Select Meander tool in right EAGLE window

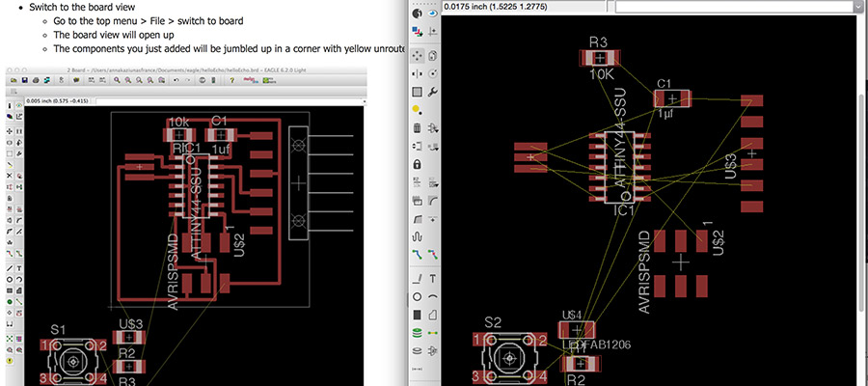coord(418,236)
